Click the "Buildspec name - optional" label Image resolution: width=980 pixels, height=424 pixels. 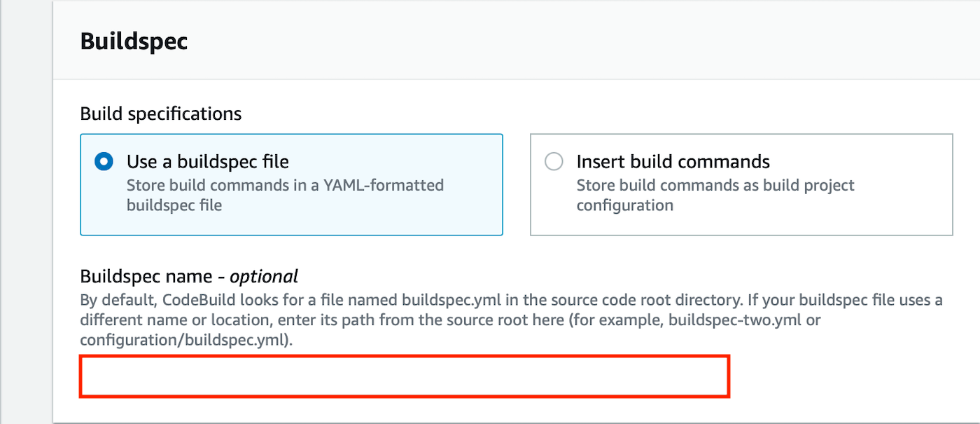pyautogui.click(x=189, y=276)
